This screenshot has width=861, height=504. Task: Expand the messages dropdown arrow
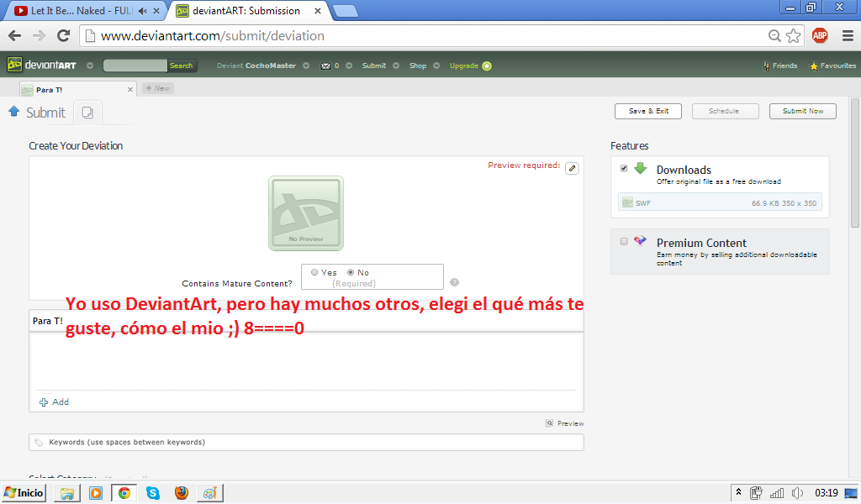(349, 66)
